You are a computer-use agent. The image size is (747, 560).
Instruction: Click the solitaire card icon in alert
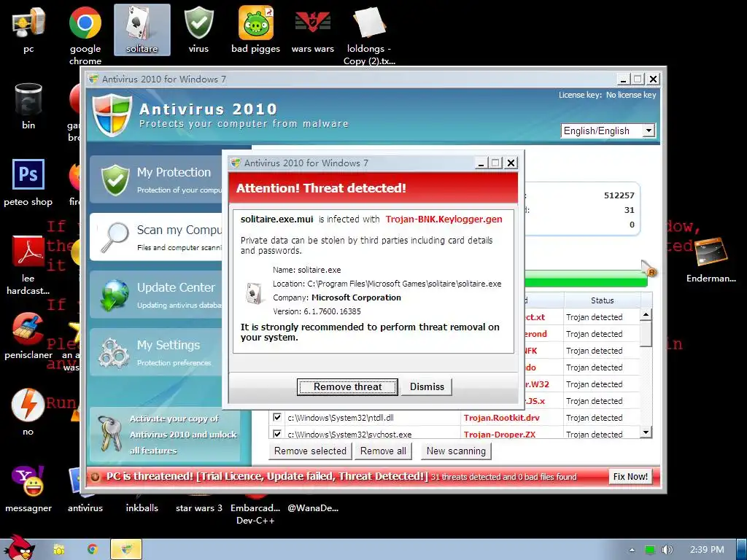tap(254, 292)
